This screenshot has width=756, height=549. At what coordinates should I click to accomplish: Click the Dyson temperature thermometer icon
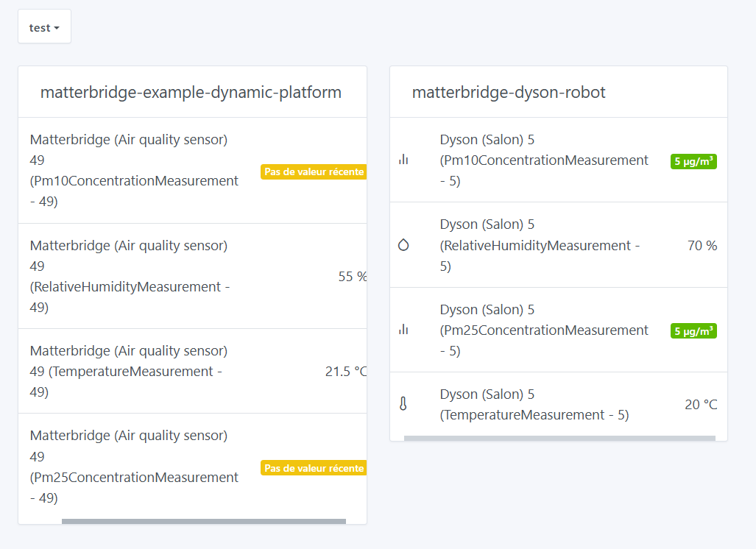pyautogui.click(x=403, y=404)
